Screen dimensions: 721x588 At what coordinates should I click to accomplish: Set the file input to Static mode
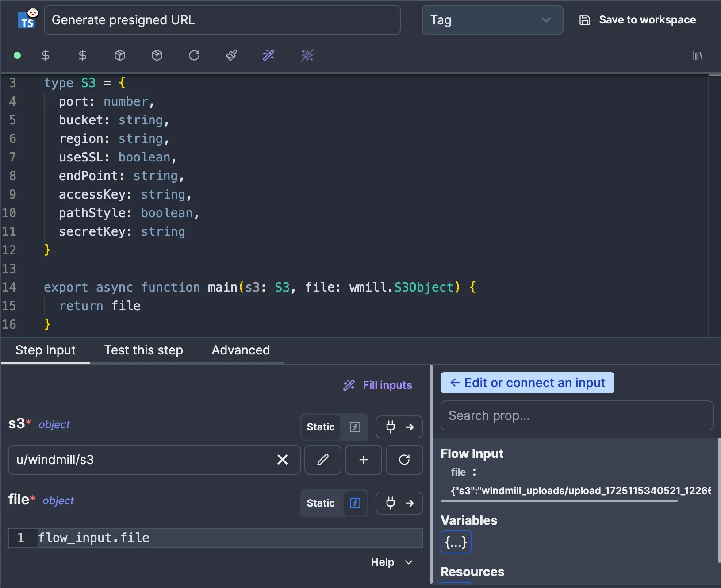pos(321,503)
